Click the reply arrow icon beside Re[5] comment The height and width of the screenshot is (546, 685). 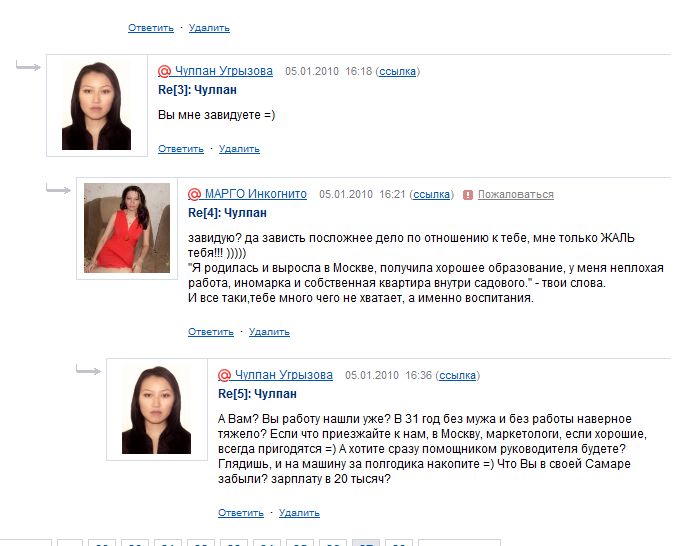[89, 370]
